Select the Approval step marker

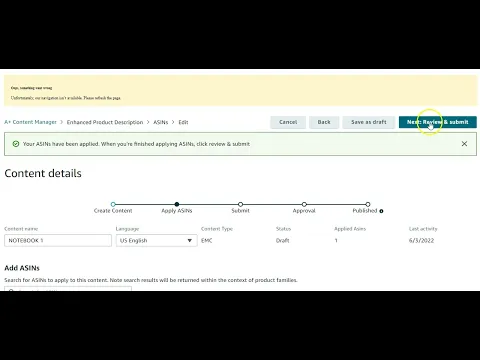[x=304, y=204]
